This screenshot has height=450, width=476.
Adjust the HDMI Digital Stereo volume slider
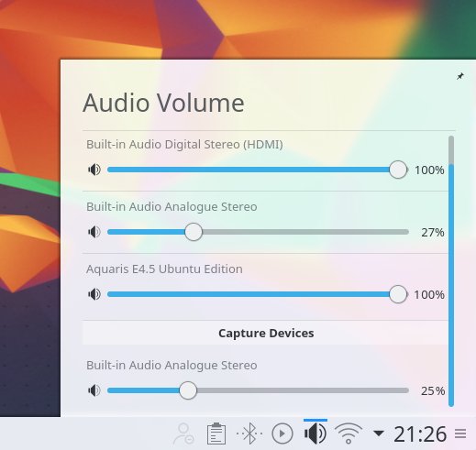tap(258, 170)
